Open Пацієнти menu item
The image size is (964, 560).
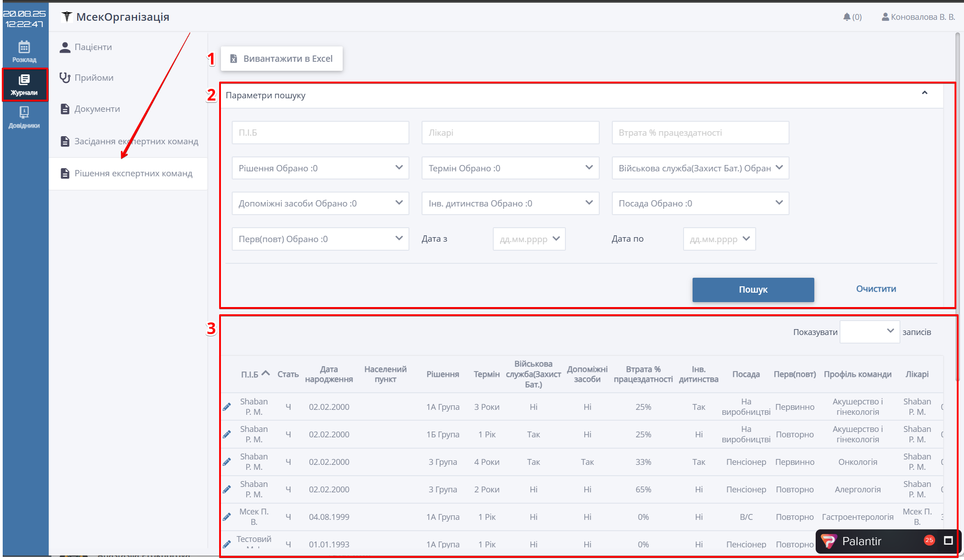(x=93, y=47)
